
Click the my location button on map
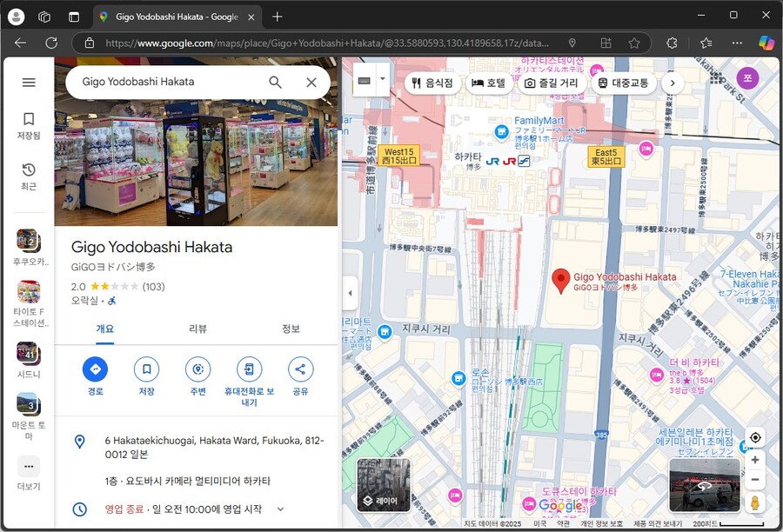(755, 437)
